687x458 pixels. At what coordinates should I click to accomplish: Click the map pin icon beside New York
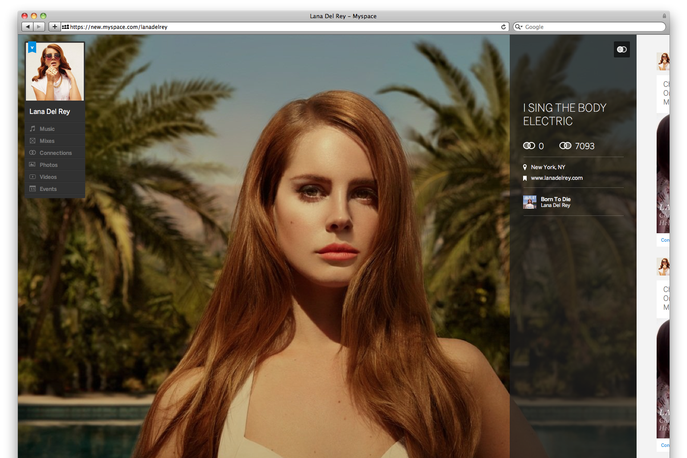(526, 166)
